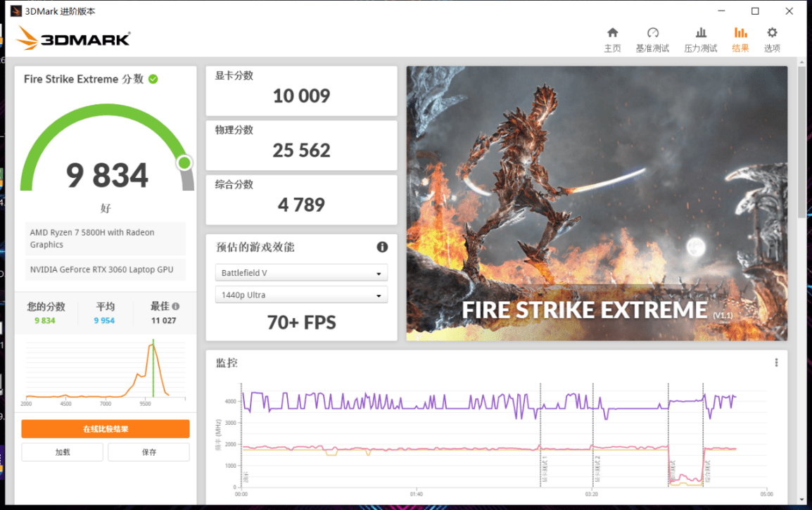Screen dimensions: 812x510
Task: Click the info icon next to 最佳
Action: point(176,307)
